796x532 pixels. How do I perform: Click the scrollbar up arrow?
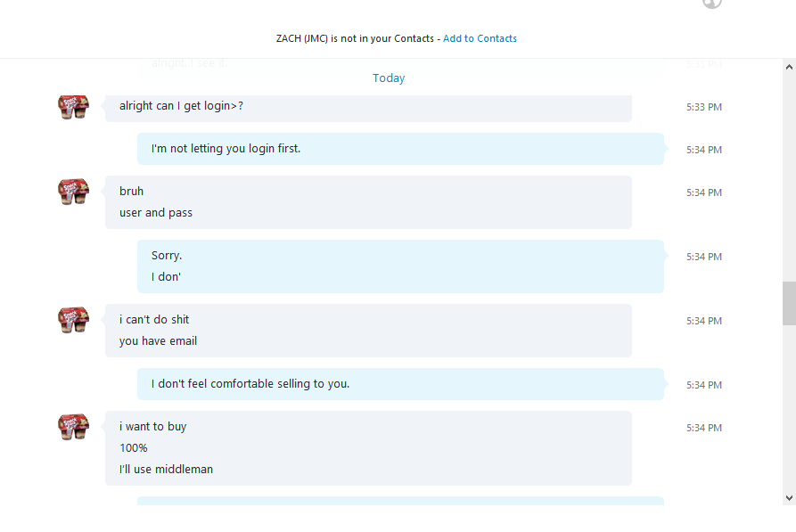pyautogui.click(x=789, y=67)
